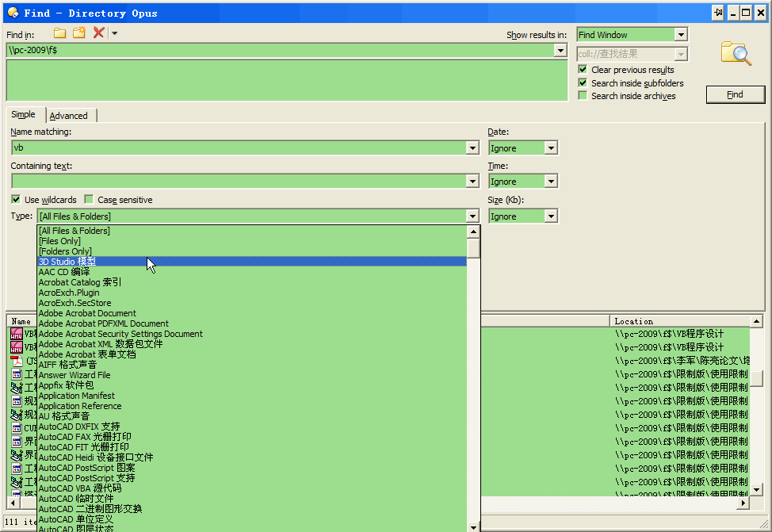Click the Name matching input field
Image resolution: width=772 pixels, height=532 pixels.
point(238,148)
